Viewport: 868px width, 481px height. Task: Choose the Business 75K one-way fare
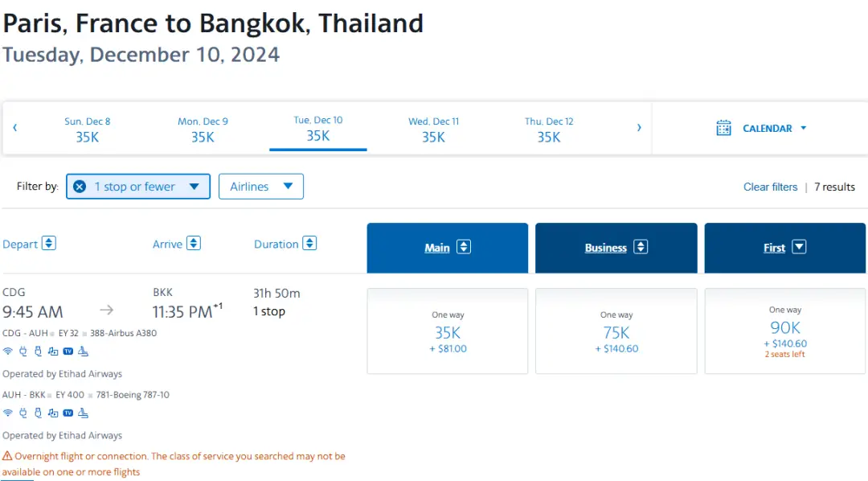tap(616, 331)
